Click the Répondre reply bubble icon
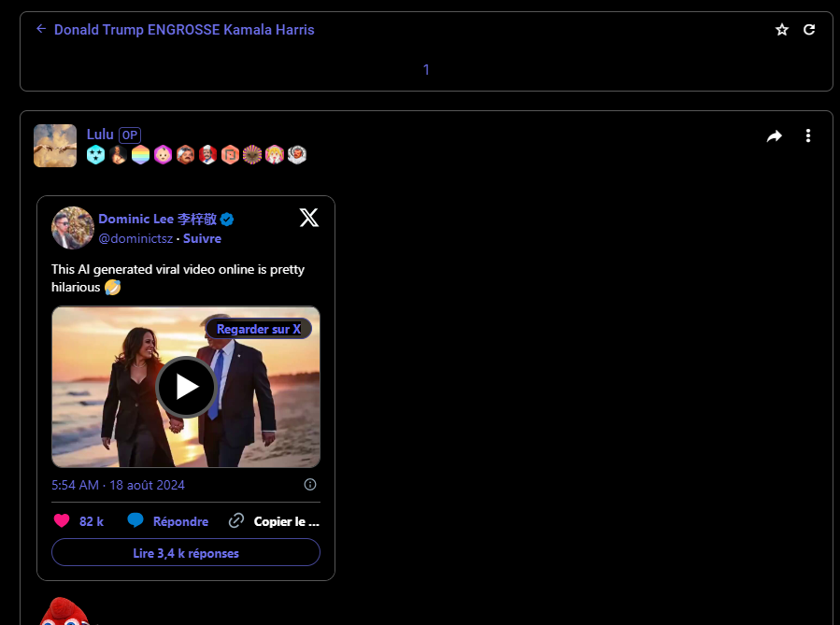Screen dimensions: 840x625 point(135,521)
